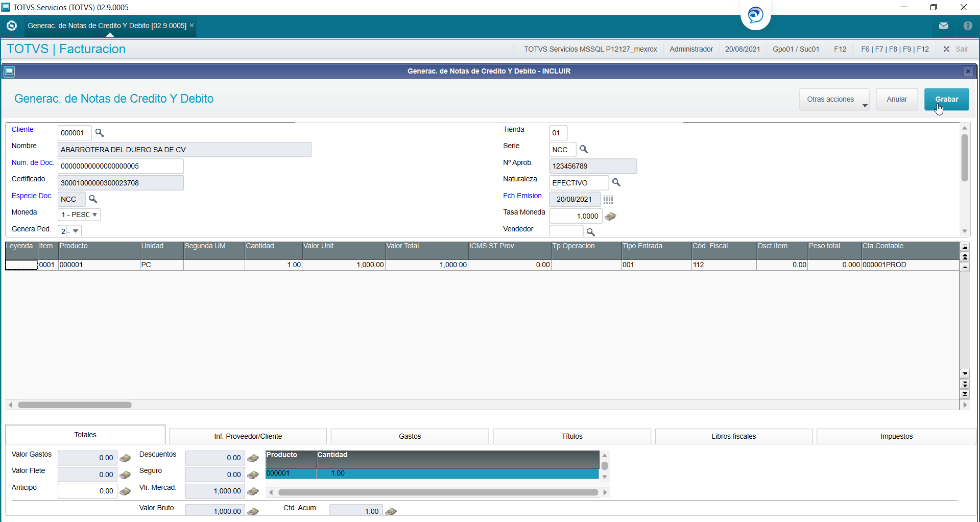Image resolution: width=980 pixels, height=522 pixels.
Task: Open Vendedor search magnifier icon
Action: 591,232
